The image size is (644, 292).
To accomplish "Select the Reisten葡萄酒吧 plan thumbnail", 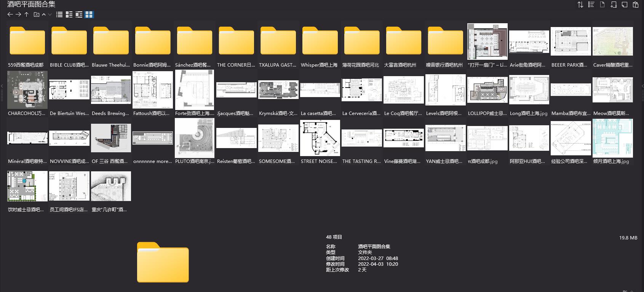I will click(237, 138).
